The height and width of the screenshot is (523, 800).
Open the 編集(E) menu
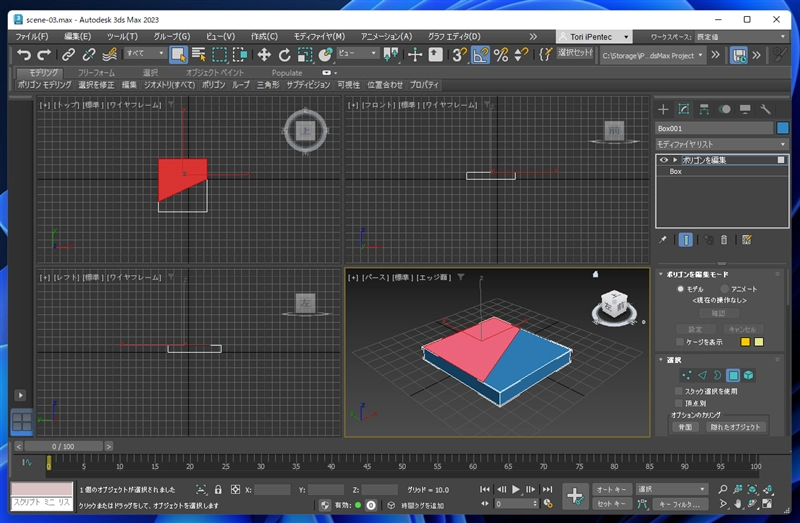(78, 37)
